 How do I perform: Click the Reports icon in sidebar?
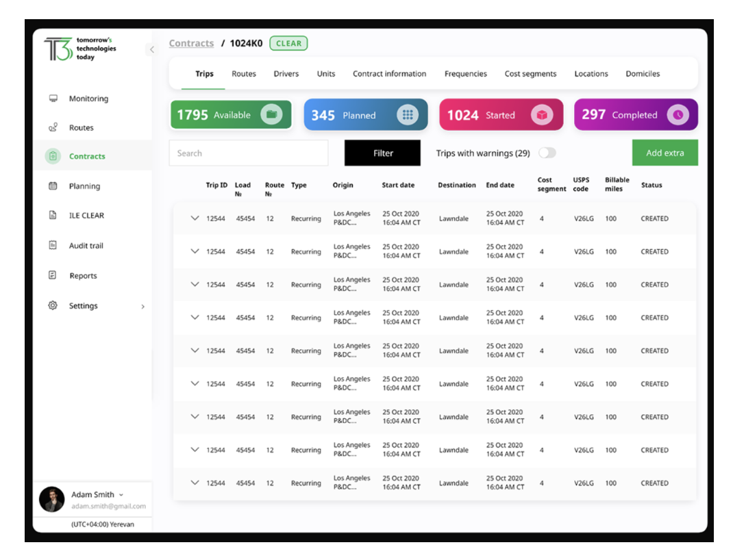coord(53,276)
